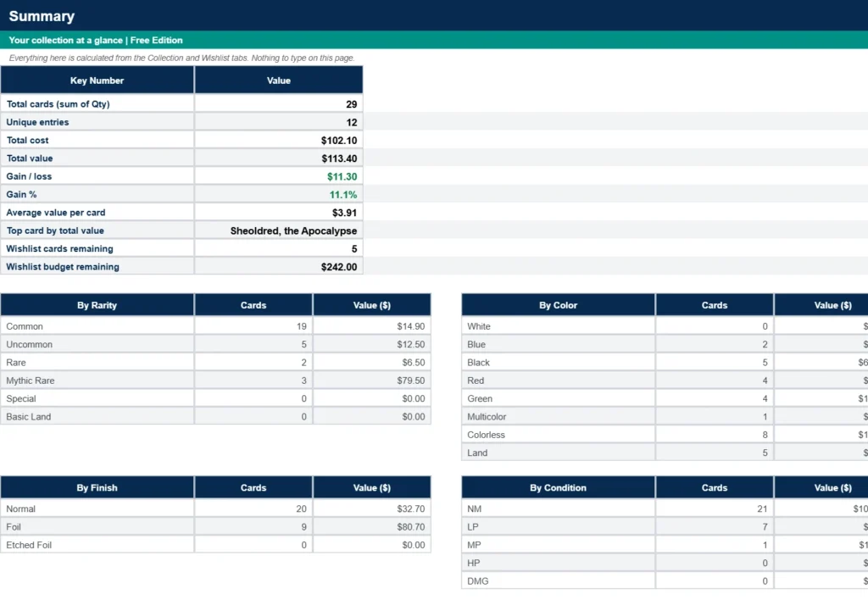Select the Summary title cell

point(42,16)
